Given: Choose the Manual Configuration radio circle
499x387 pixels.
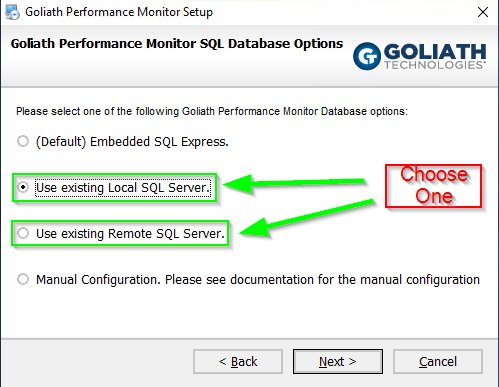Looking at the screenshot, I should [x=23, y=279].
